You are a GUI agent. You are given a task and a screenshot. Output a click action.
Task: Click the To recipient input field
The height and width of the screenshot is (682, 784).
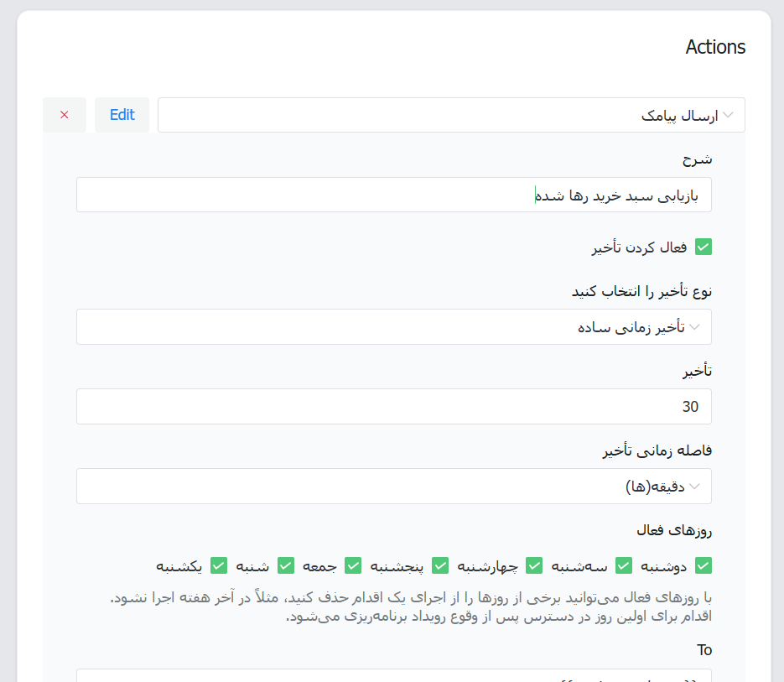click(x=393, y=675)
